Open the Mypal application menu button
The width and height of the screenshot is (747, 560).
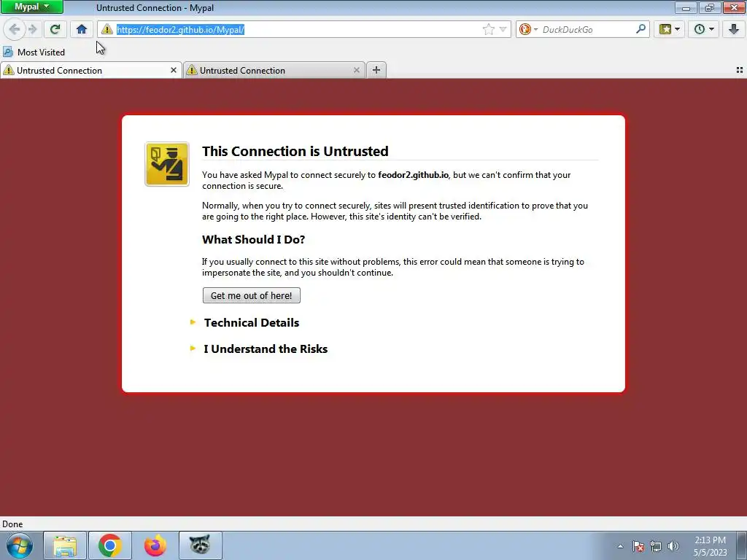click(x=31, y=7)
